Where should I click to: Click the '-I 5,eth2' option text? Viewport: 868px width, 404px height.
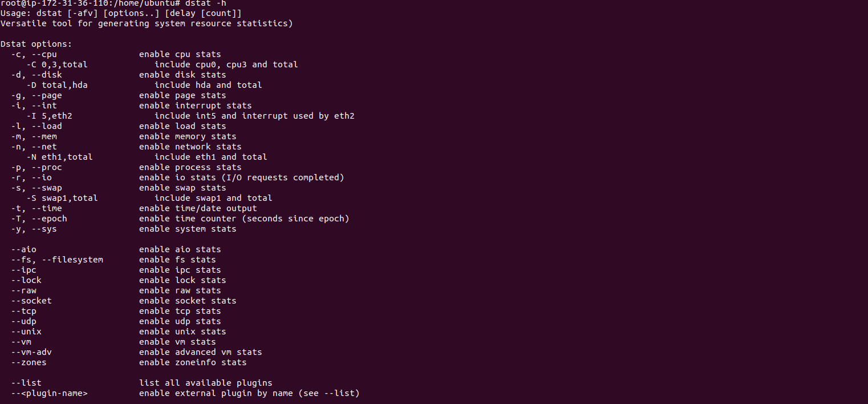click(50, 116)
